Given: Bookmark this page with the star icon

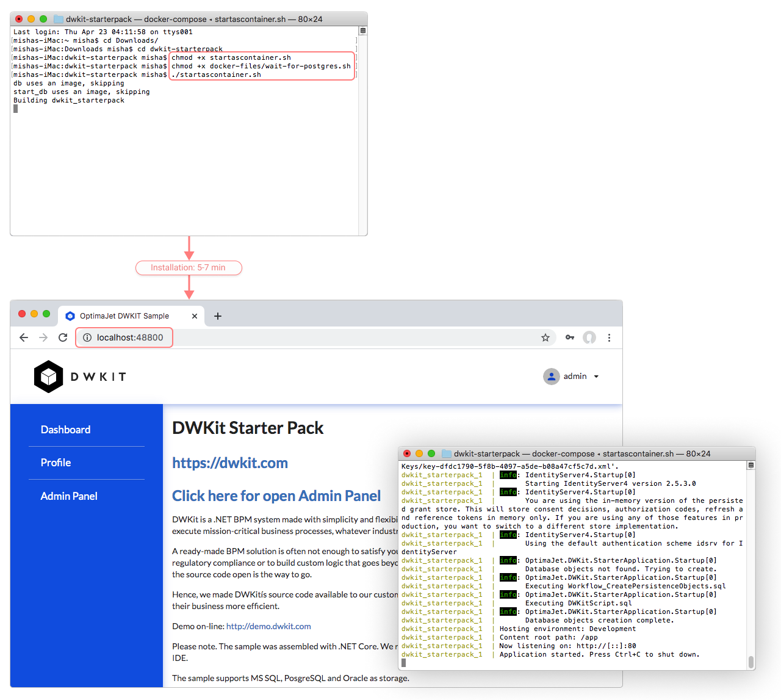Looking at the screenshot, I should point(545,337).
